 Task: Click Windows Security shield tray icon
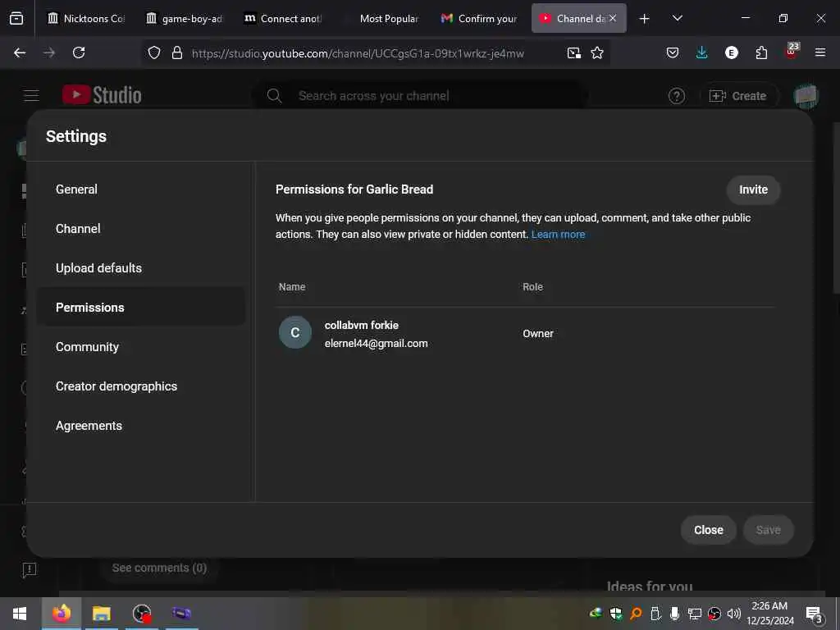(x=615, y=614)
